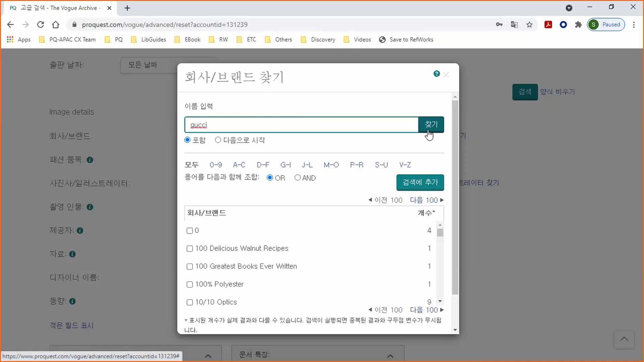This screenshot has width=644, height=362.
Task: Select the 포함 radio button
Action: coord(187,140)
